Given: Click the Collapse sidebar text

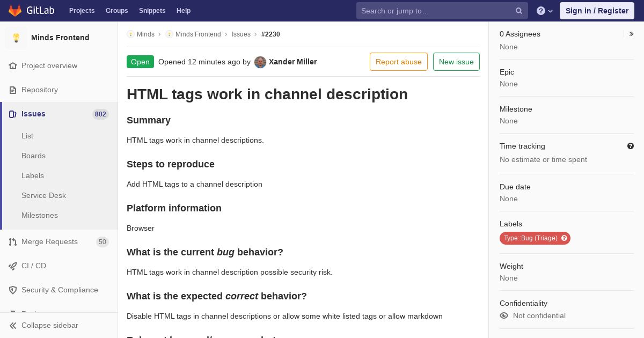Looking at the screenshot, I should coord(50,326).
